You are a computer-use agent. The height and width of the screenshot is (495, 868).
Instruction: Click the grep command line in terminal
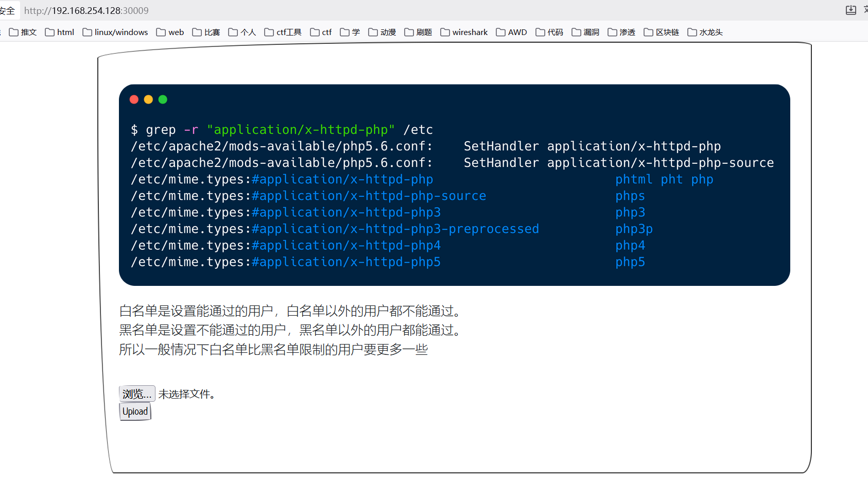282,130
